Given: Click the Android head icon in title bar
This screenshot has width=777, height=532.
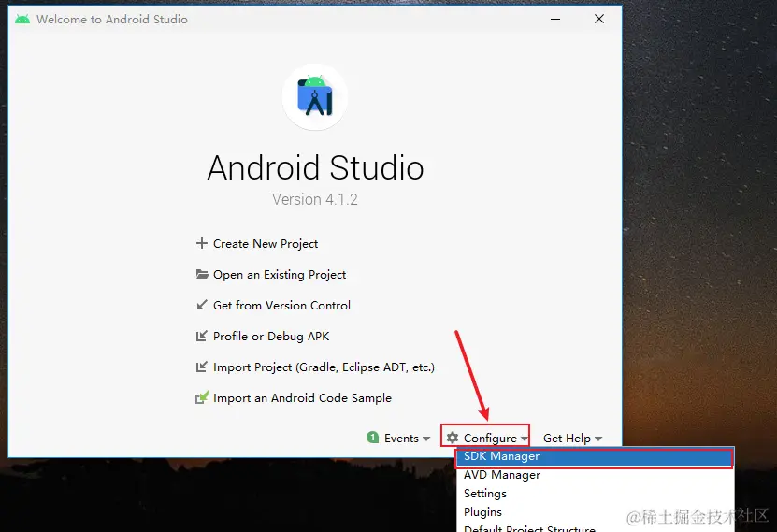Looking at the screenshot, I should click(22, 20).
